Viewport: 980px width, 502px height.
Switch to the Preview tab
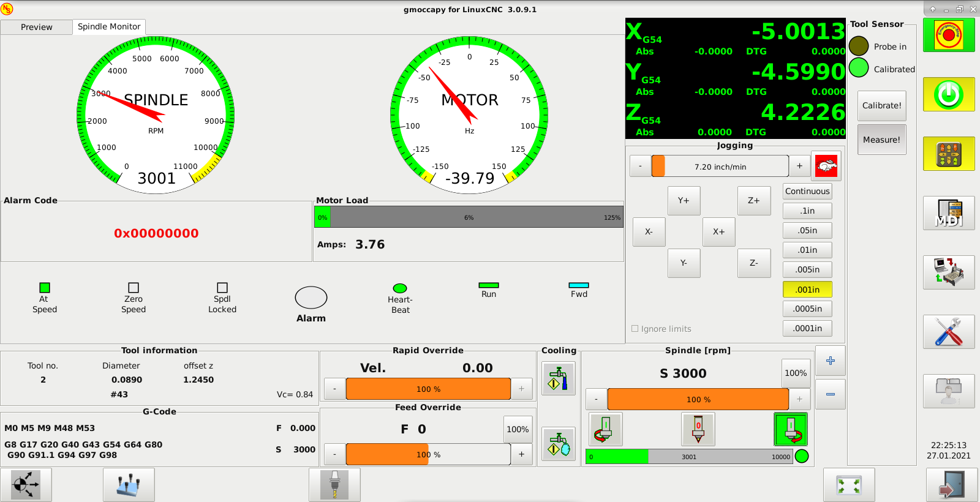[36, 27]
